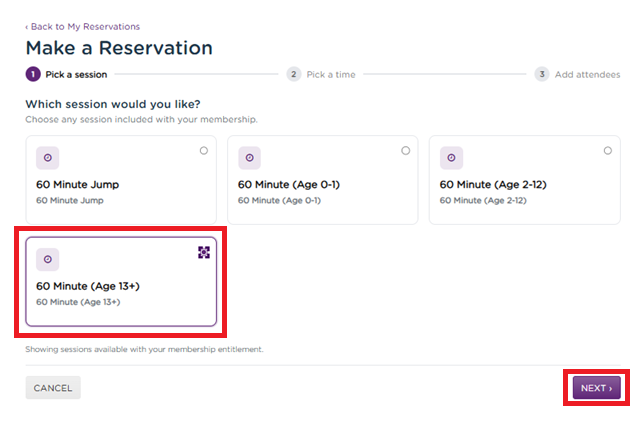Viewport: 641px width, 424px height.
Task: Click the Pick a session step label
Action: click(76, 74)
